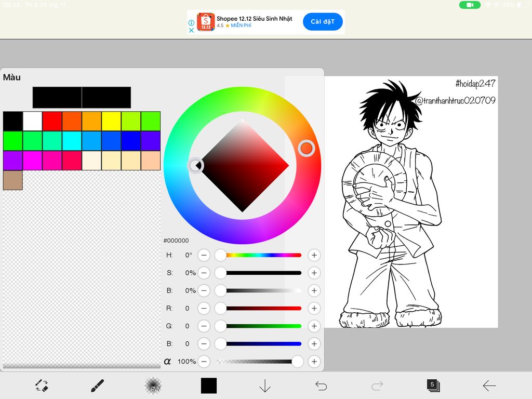Tap empty checkered palette slot area
532x399 pixels.
click(82, 278)
